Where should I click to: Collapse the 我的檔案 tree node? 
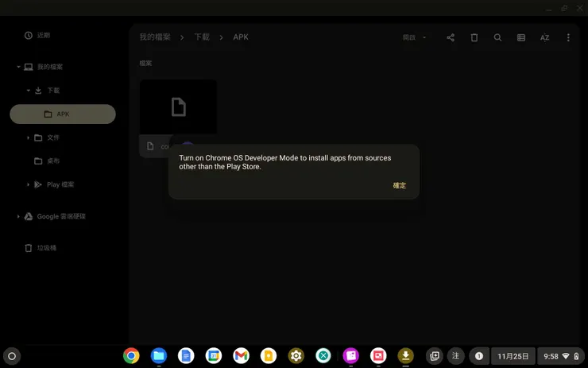pos(18,67)
